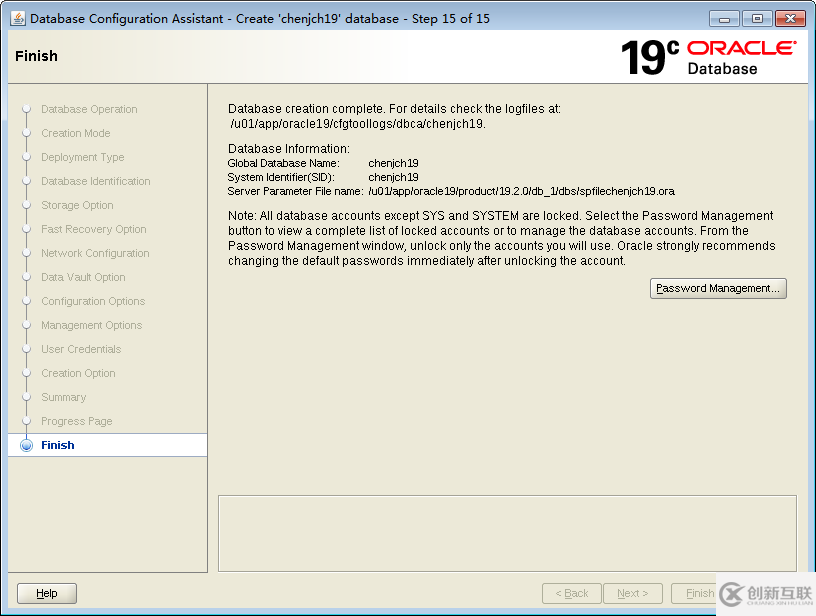Image resolution: width=816 pixels, height=616 pixels.
Task: Select the Configuration Options step
Action: click(x=93, y=301)
